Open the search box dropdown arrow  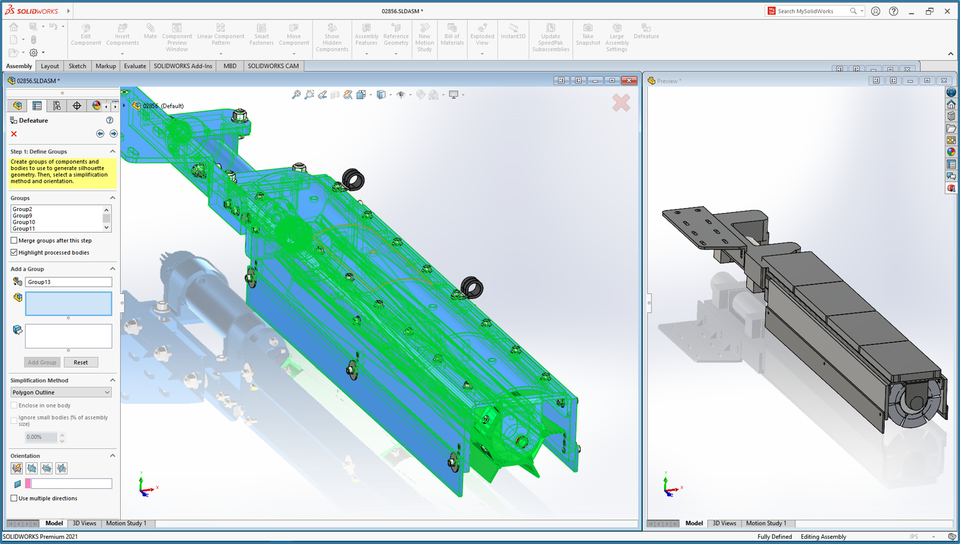click(862, 11)
